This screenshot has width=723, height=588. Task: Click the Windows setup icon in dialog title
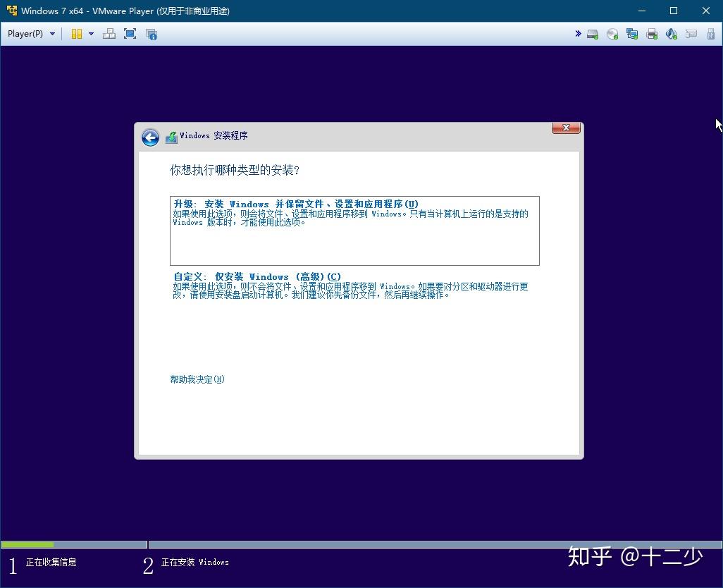pyautogui.click(x=171, y=137)
